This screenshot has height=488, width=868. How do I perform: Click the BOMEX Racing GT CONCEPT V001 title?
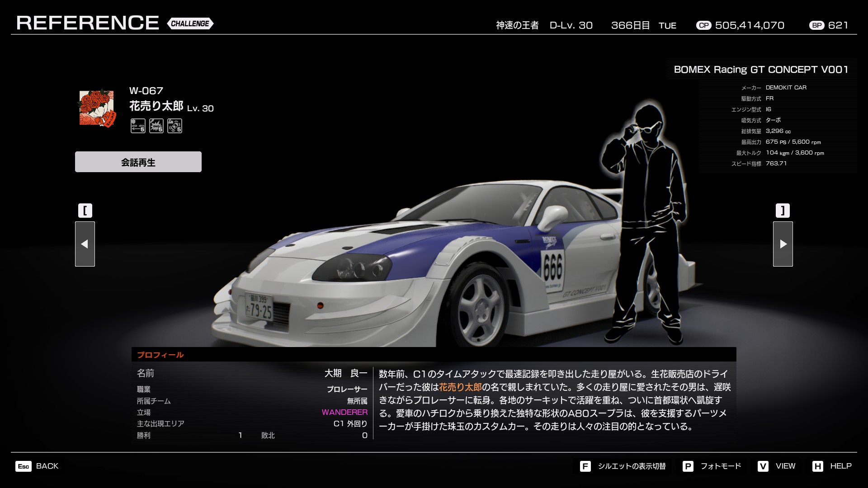(761, 70)
